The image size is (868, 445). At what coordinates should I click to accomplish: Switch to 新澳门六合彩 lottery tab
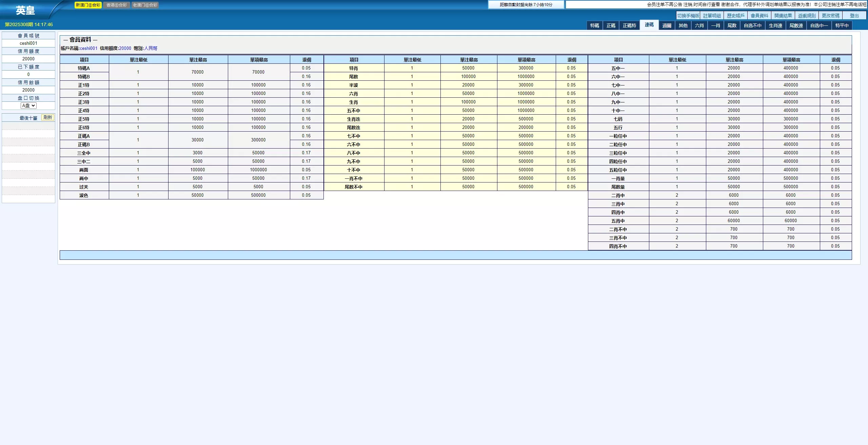point(88,5)
